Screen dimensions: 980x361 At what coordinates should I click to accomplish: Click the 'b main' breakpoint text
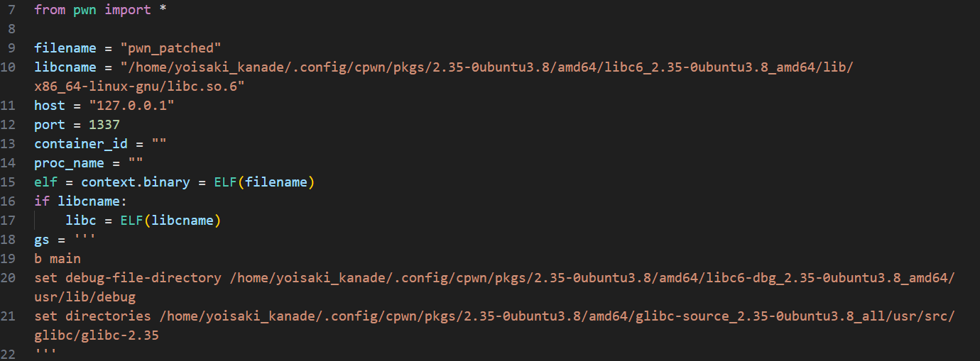58,259
